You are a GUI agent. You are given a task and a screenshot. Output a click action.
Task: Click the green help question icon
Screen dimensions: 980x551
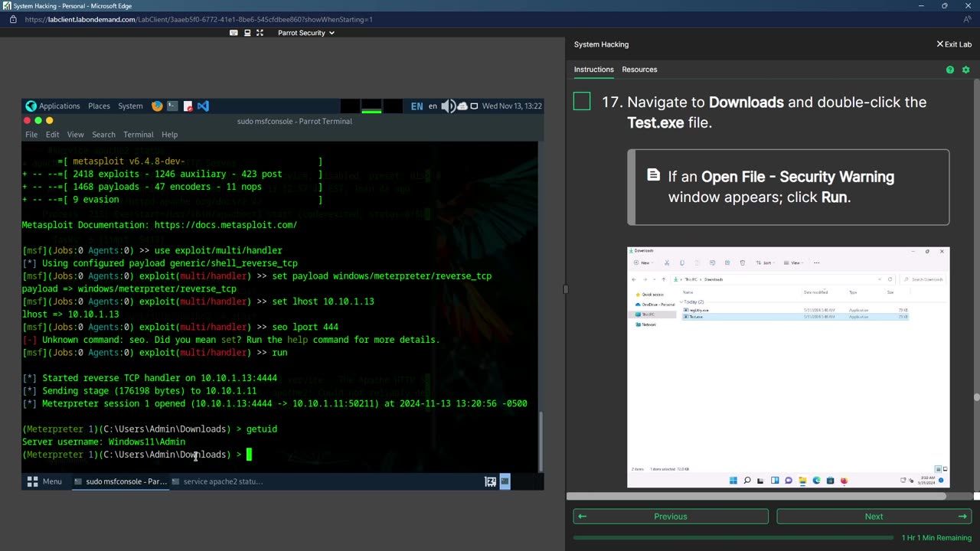coord(950,70)
